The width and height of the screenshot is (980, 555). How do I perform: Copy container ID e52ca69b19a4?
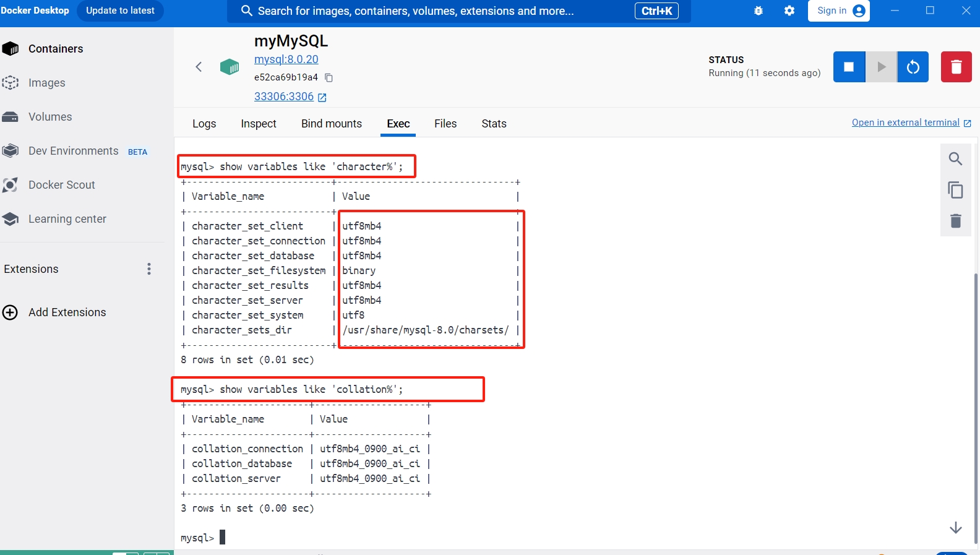coord(329,77)
